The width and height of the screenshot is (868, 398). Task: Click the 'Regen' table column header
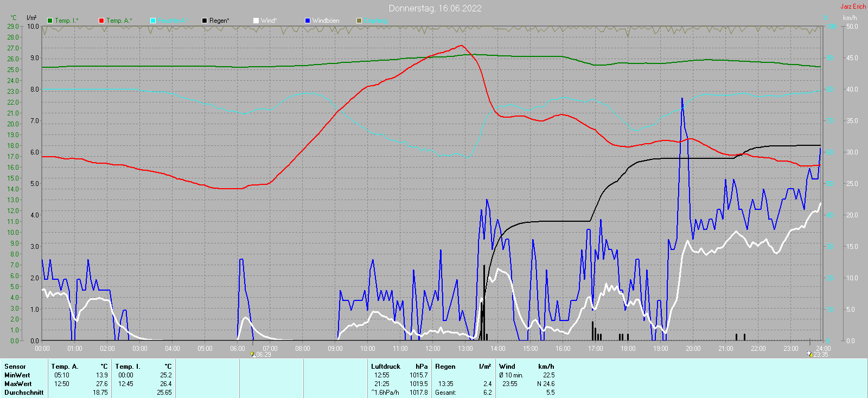(x=445, y=367)
